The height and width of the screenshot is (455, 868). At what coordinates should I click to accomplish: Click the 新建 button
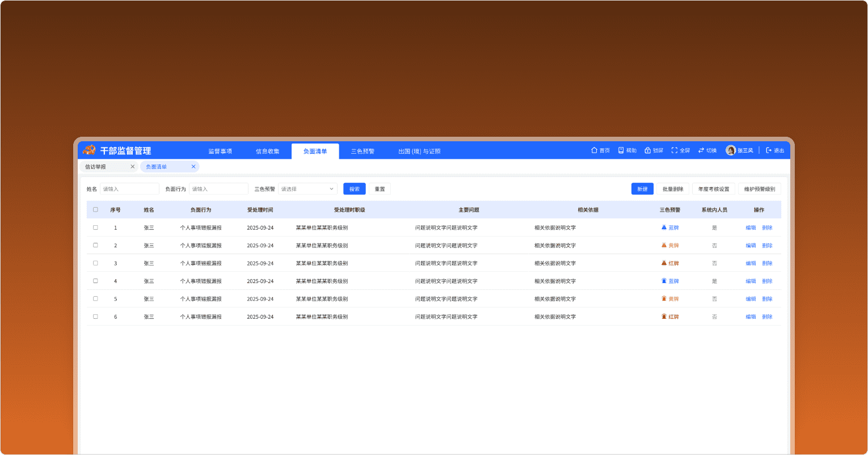pyautogui.click(x=642, y=189)
